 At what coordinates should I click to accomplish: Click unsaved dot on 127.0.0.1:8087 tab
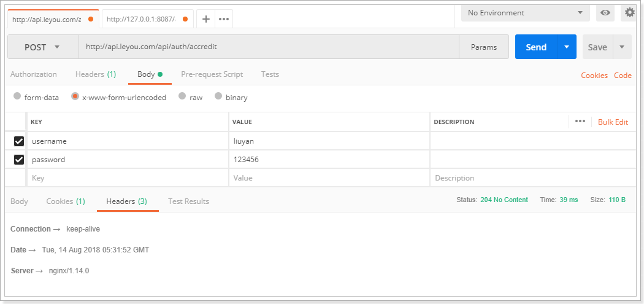(x=185, y=19)
